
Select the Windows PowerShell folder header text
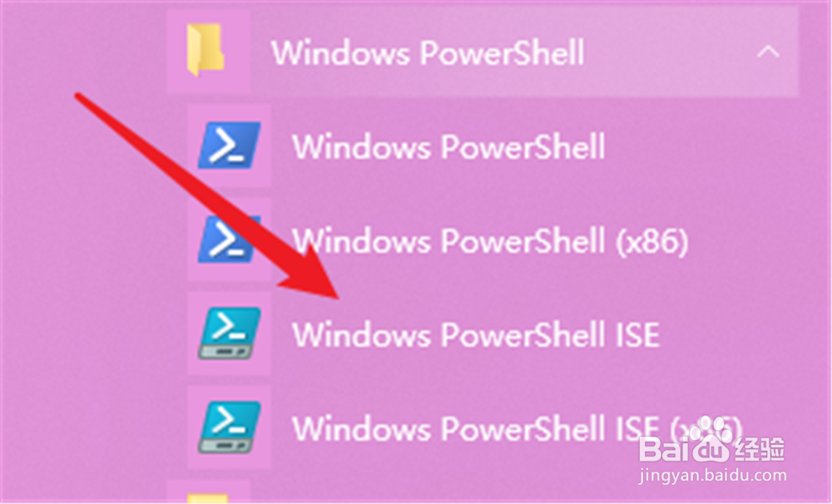pyautogui.click(x=428, y=52)
